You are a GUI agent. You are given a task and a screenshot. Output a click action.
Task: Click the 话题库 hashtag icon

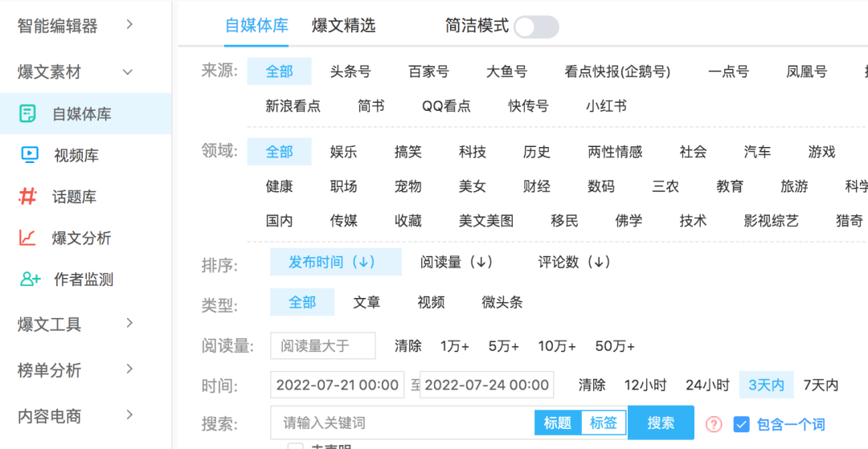point(27,196)
